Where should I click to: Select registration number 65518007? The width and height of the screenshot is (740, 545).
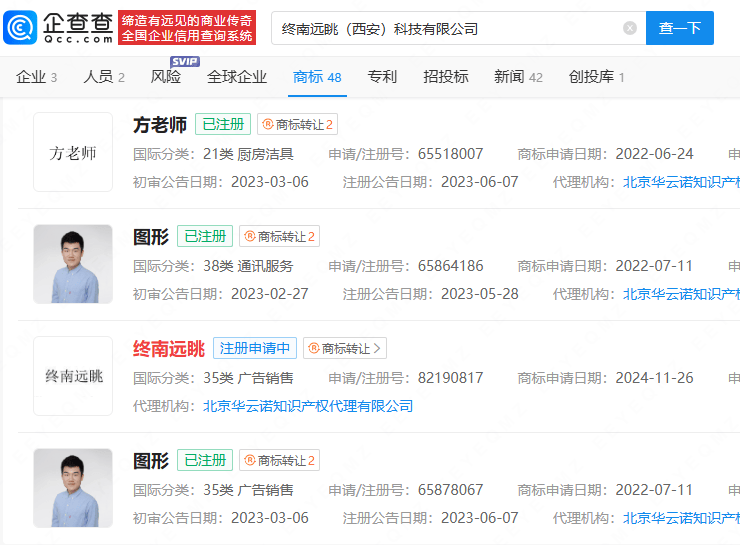[450, 154]
